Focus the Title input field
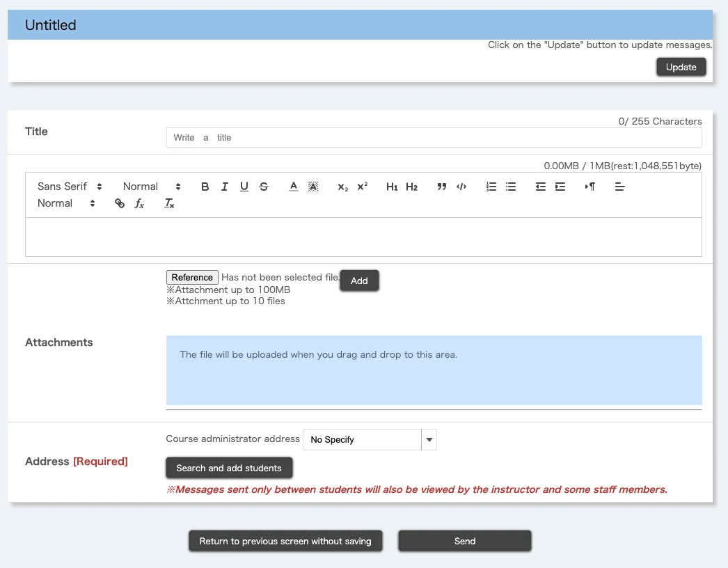728x568 pixels. (x=434, y=138)
